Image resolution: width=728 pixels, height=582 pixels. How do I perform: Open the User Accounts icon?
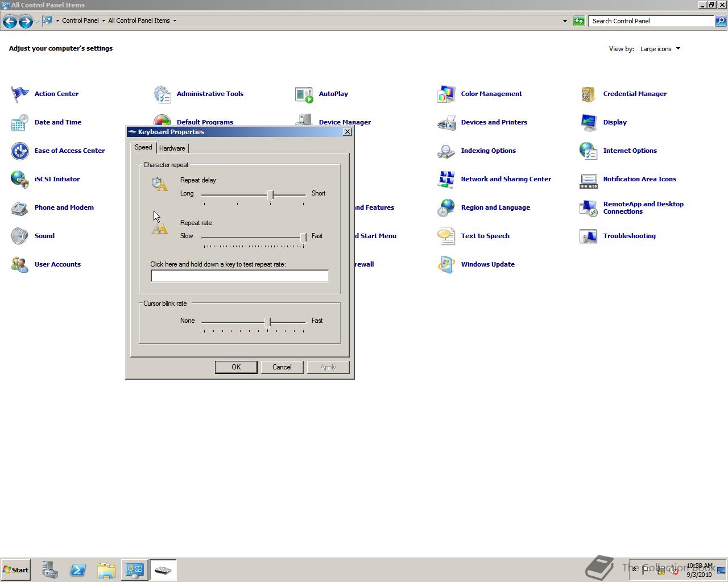(x=20, y=264)
